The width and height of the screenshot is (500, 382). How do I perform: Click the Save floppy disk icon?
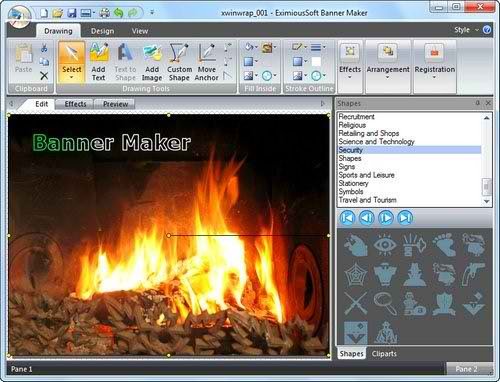(72, 13)
